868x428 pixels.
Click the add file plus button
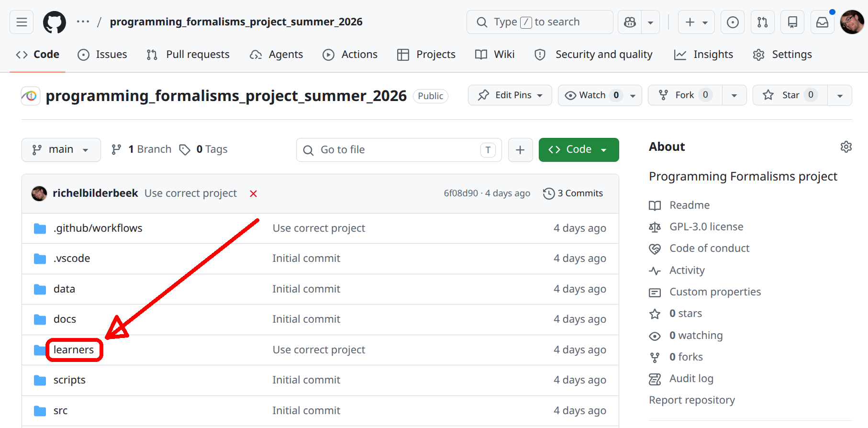(520, 150)
